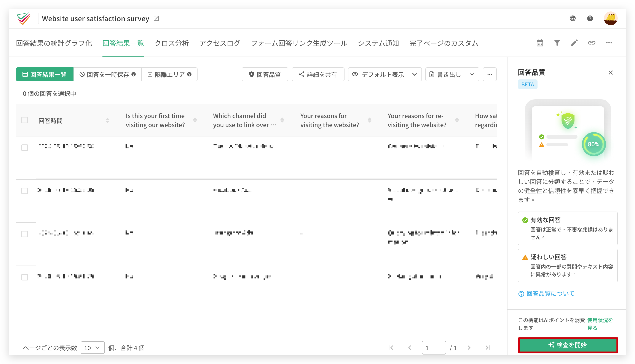Click help icon beside 隔離エリア
Image resolution: width=635 pixels, height=364 pixels.
click(x=189, y=74)
